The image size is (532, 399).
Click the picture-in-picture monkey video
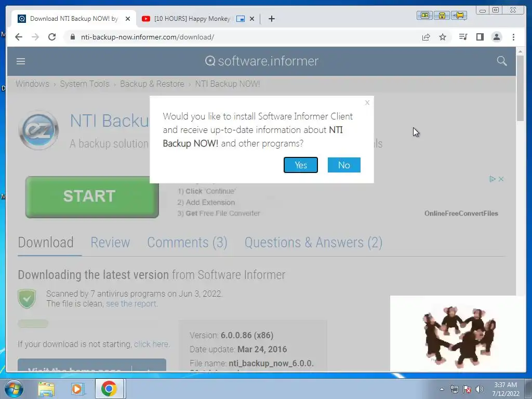coord(457,333)
